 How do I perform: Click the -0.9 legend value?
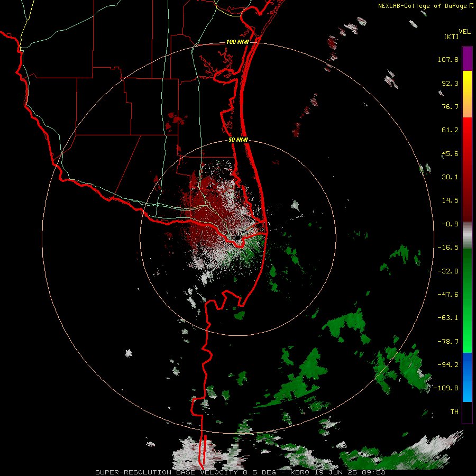[450, 224]
